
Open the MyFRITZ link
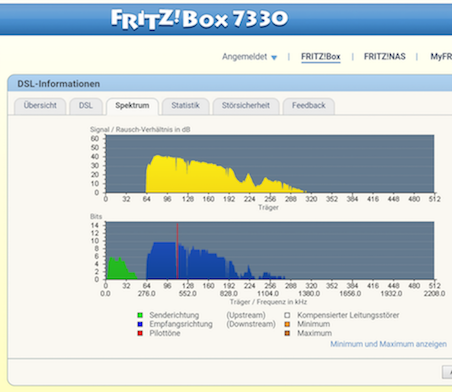tap(441, 57)
